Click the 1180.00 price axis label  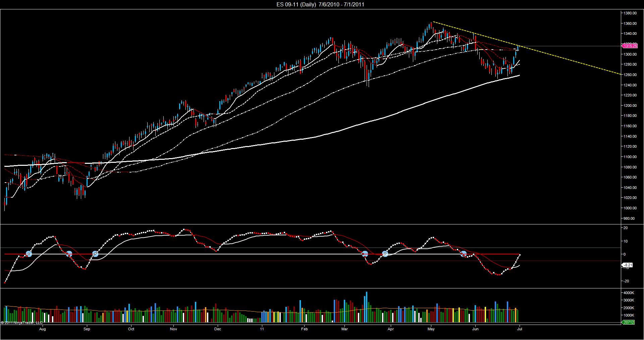(x=630, y=116)
